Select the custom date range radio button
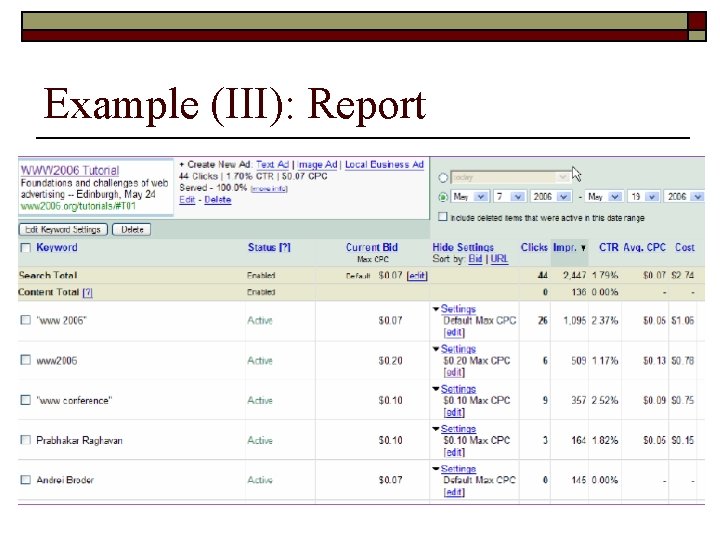Screen dimensions: 720x540 [443, 197]
